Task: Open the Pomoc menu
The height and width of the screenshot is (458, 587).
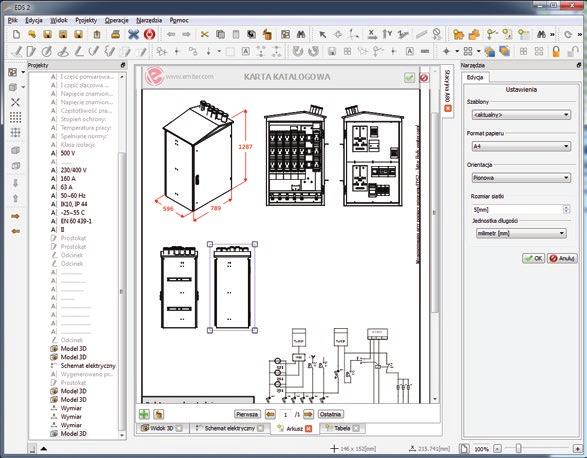Action: pos(179,20)
